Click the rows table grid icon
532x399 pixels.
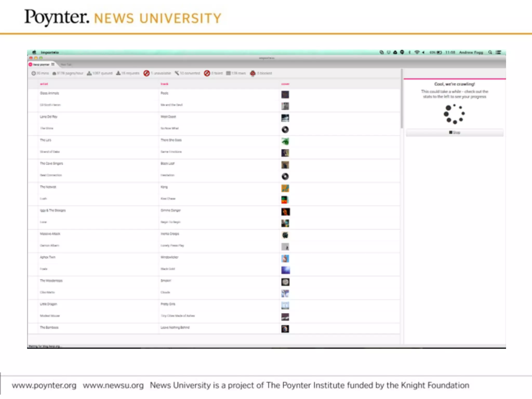pos(228,73)
